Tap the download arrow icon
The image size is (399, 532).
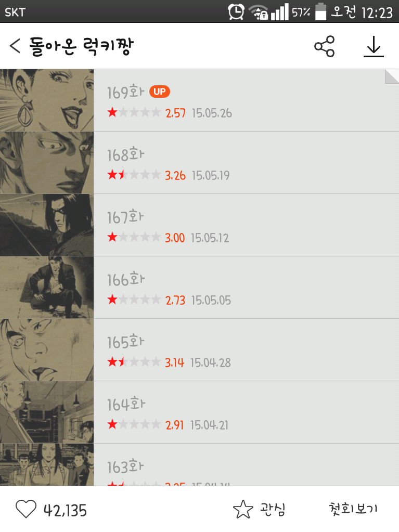point(374,46)
